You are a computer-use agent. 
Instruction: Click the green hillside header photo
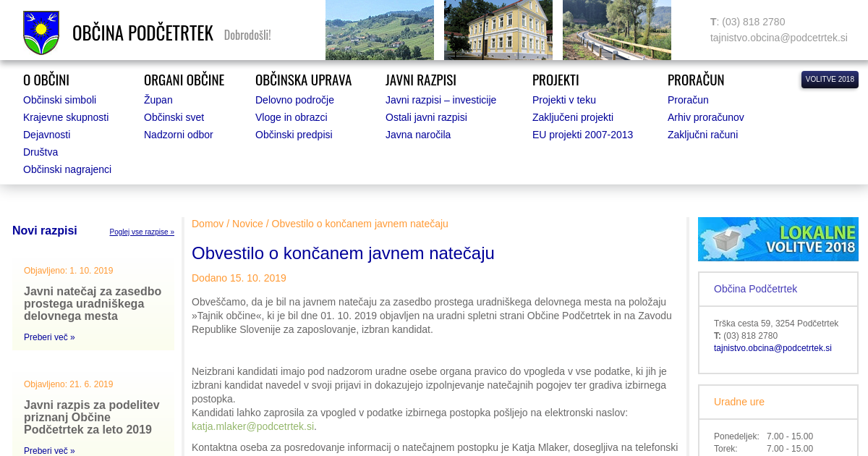click(x=379, y=30)
